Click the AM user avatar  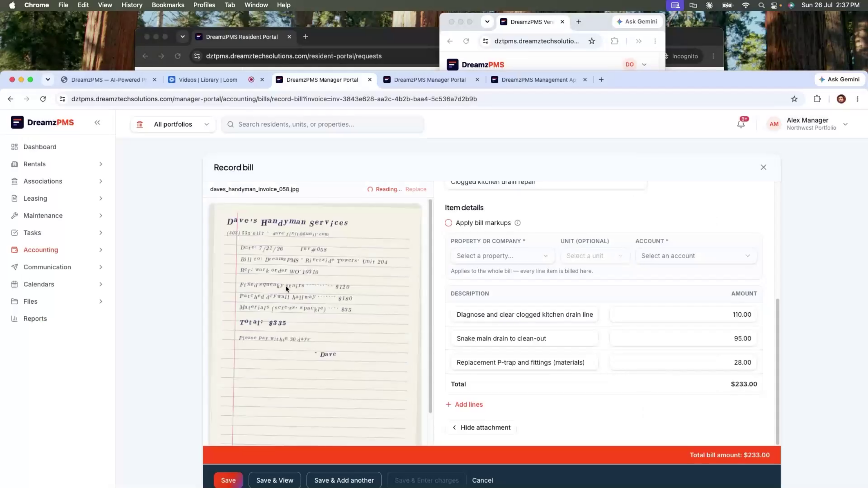pos(774,124)
